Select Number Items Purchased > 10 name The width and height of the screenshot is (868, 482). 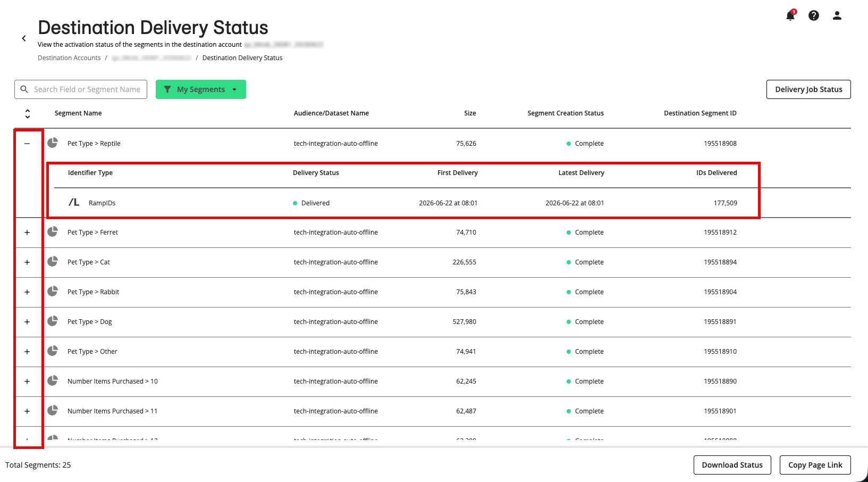tap(113, 381)
